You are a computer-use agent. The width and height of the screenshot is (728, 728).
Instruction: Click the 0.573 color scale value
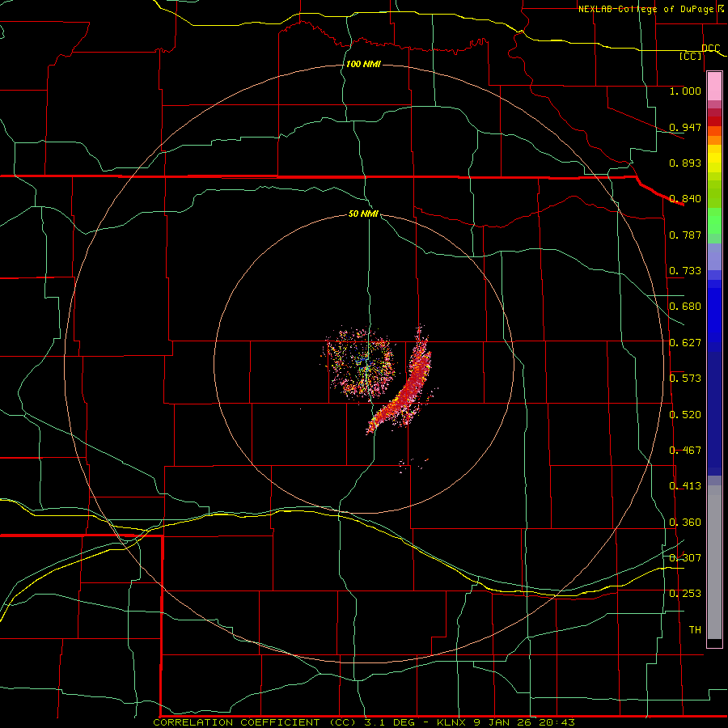point(685,379)
